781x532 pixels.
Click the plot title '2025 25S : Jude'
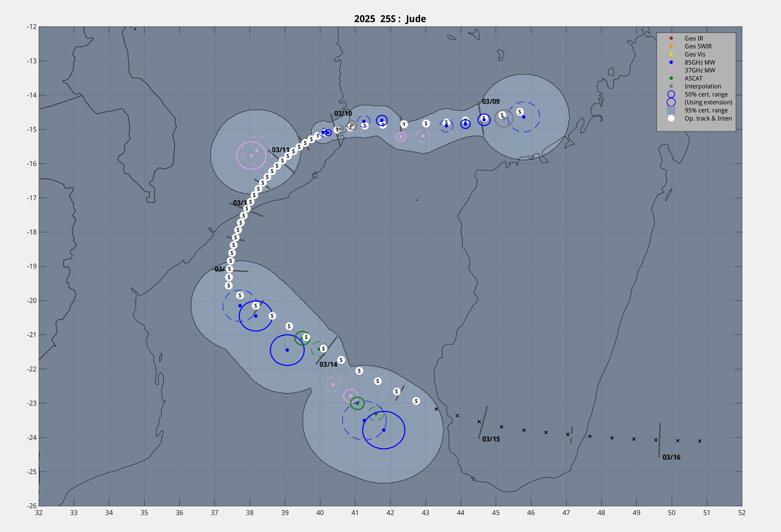390,19
